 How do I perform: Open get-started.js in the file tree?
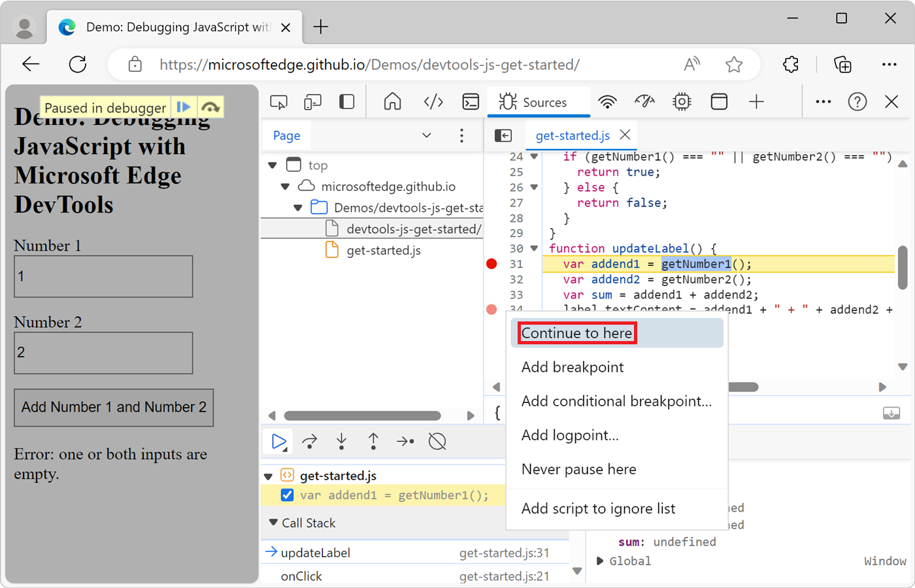pyautogui.click(x=383, y=250)
